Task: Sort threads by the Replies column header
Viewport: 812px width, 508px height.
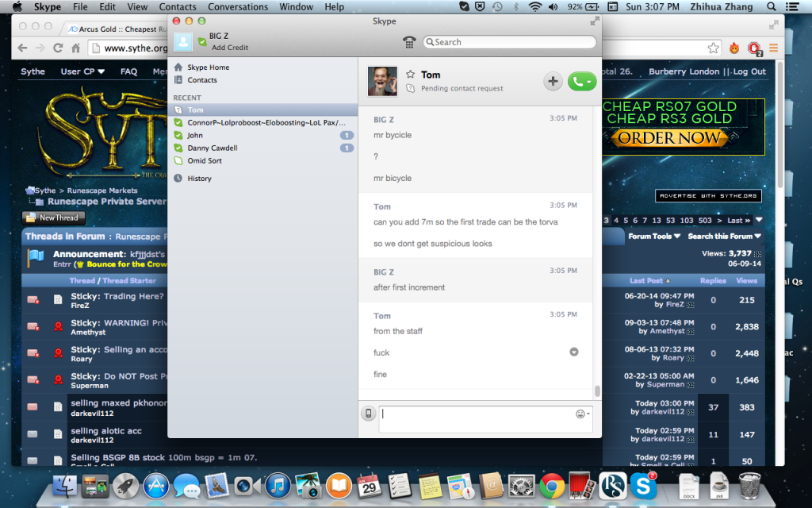Action: click(x=713, y=280)
